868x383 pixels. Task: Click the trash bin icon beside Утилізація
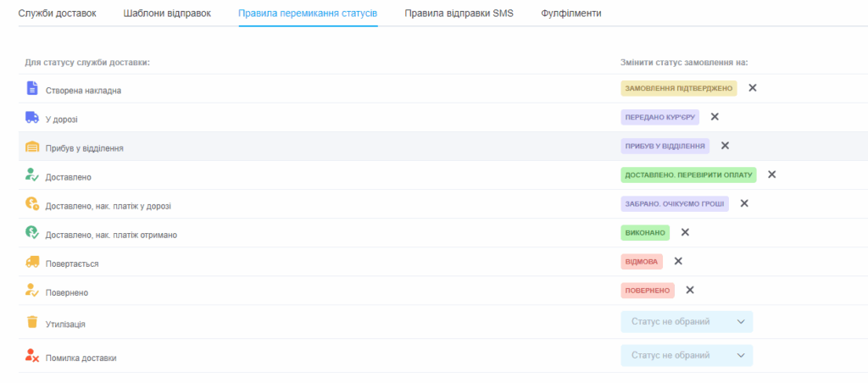pos(33,321)
